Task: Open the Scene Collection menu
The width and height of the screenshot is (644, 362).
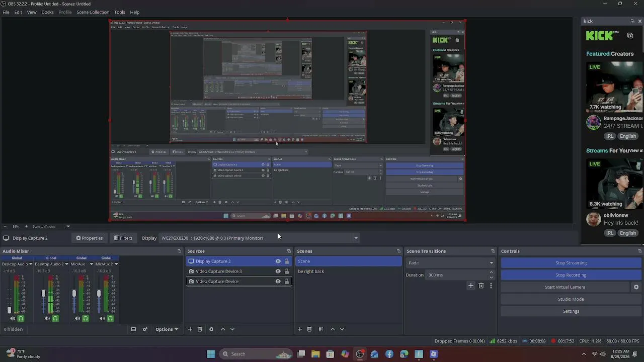Action: click(93, 12)
